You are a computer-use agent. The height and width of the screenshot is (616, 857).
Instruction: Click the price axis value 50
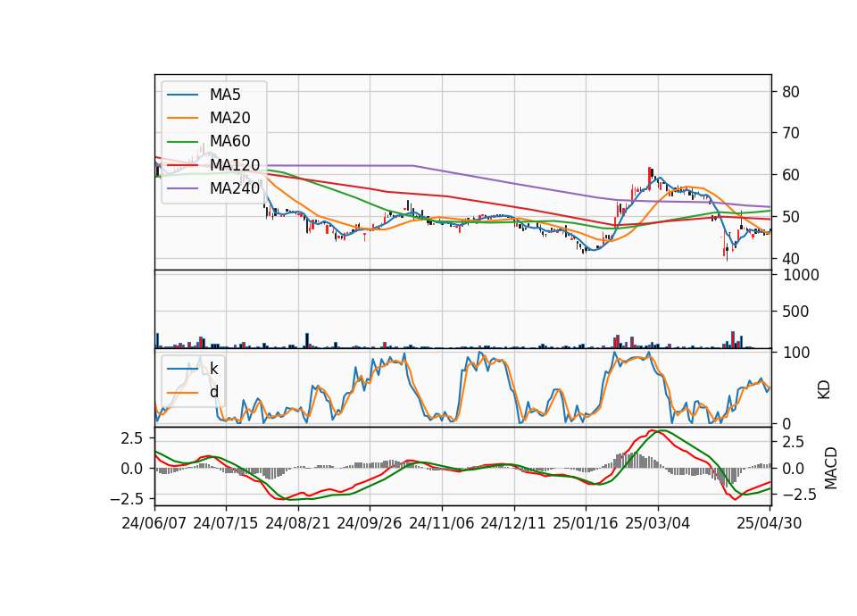pos(791,217)
